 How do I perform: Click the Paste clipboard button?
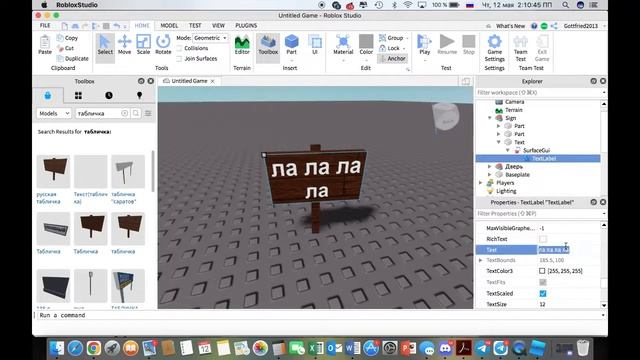tap(45, 45)
